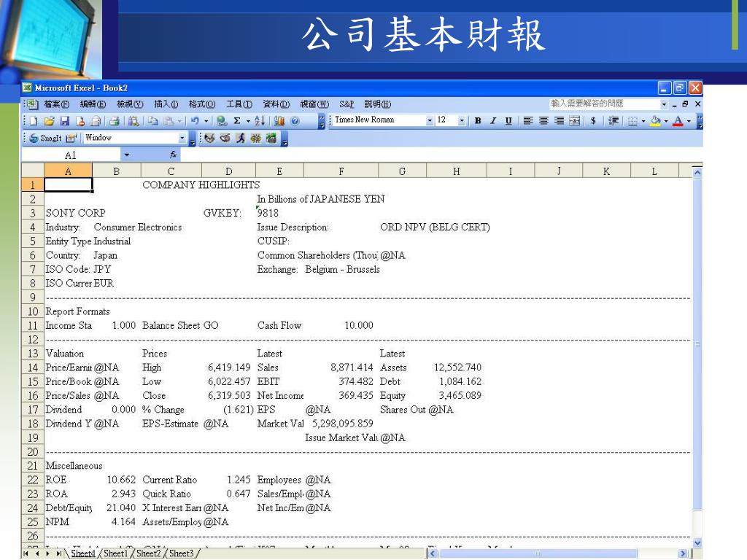This screenshot has width=747, height=560.
Task: Open the 插入(I) Insert menu
Action: click(x=166, y=104)
